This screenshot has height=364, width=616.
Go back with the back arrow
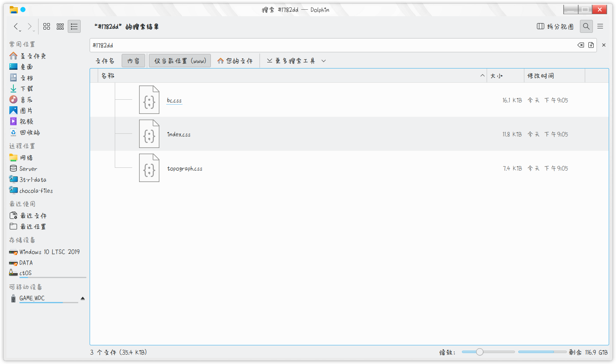[x=16, y=27]
